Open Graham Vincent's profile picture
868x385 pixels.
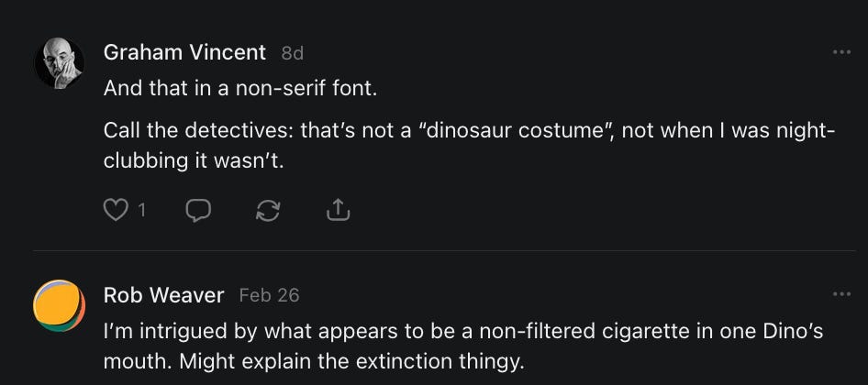60,63
